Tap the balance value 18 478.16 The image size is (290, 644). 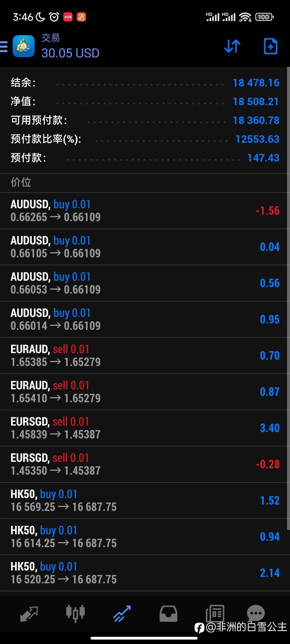[256, 83]
